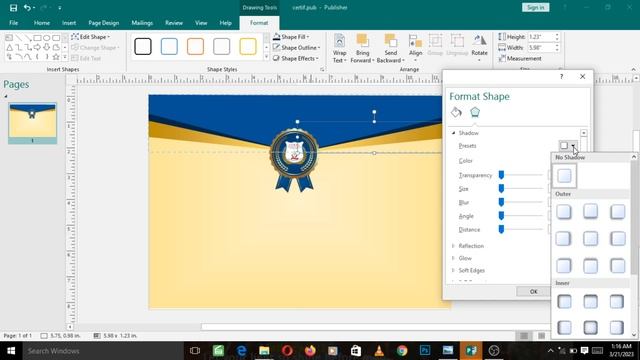Switch to Effects pentagon tab in Format Shape
Image resolution: width=640 pixels, height=360 pixels.
(x=474, y=112)
